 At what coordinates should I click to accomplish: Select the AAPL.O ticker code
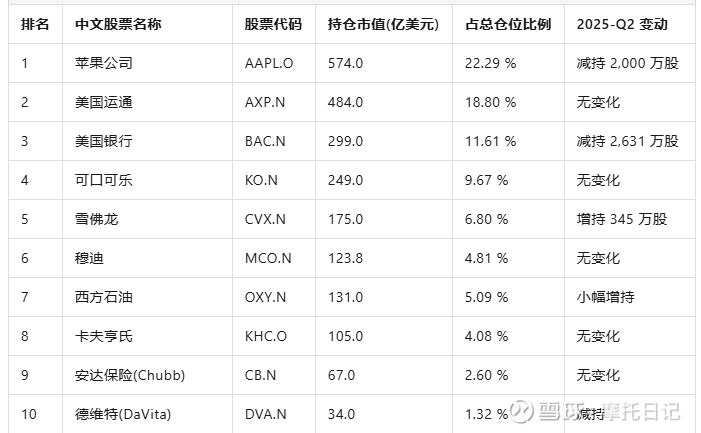tap(269, 63)
